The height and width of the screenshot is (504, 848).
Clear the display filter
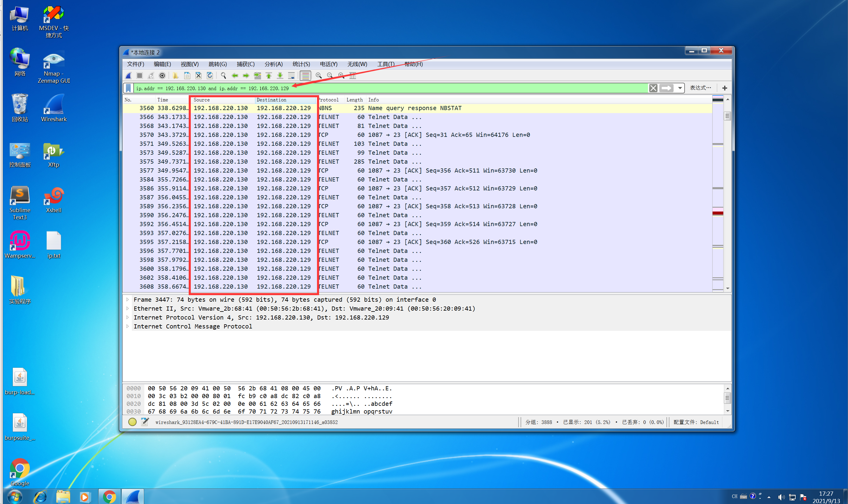(653, 88)
